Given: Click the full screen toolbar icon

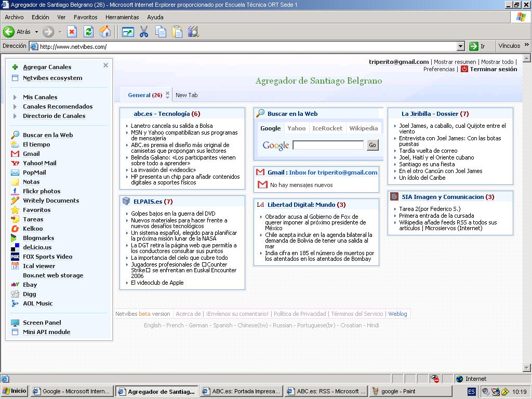Looking at the screenshot, I should [128, 32].
